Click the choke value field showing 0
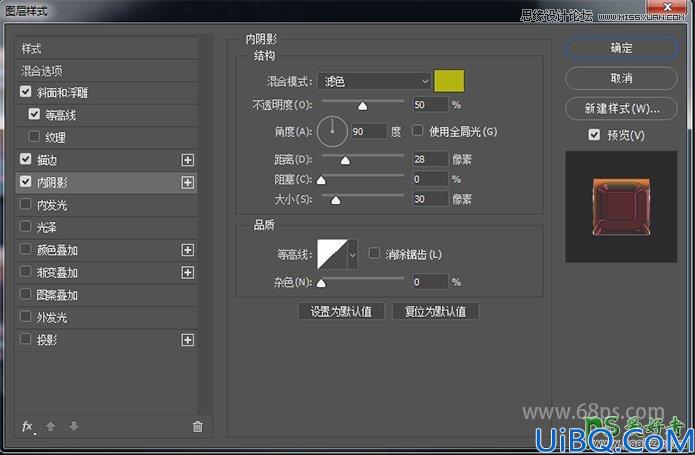The image size is (695, 455). pyautogui.click(x=430, y=179)
